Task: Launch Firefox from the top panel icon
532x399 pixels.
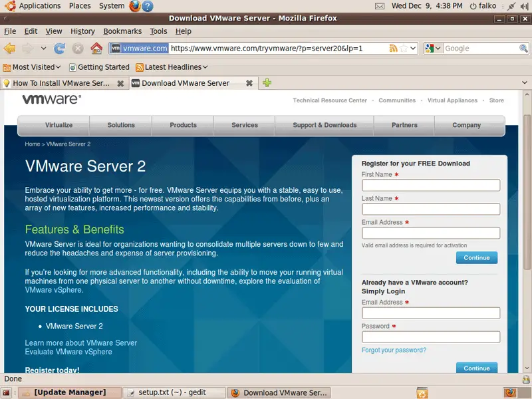Action: 135,6
